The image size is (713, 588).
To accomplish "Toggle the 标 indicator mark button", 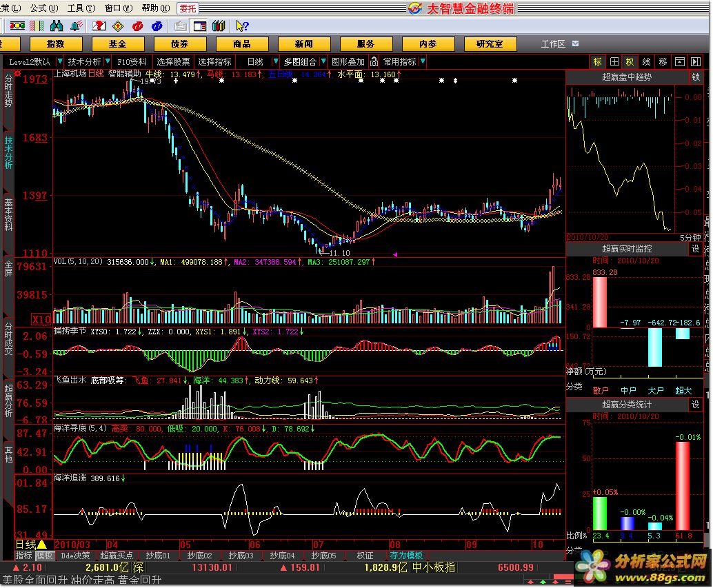I will 598,62.
